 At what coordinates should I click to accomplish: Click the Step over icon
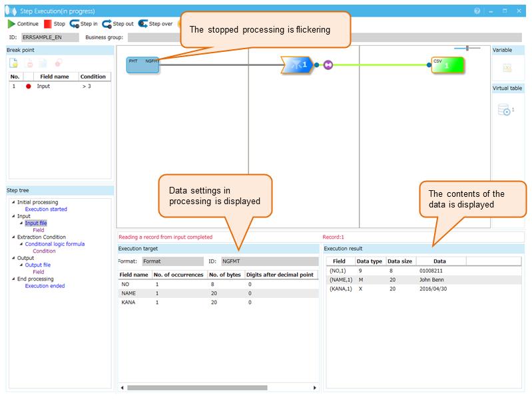pos(142,24)
